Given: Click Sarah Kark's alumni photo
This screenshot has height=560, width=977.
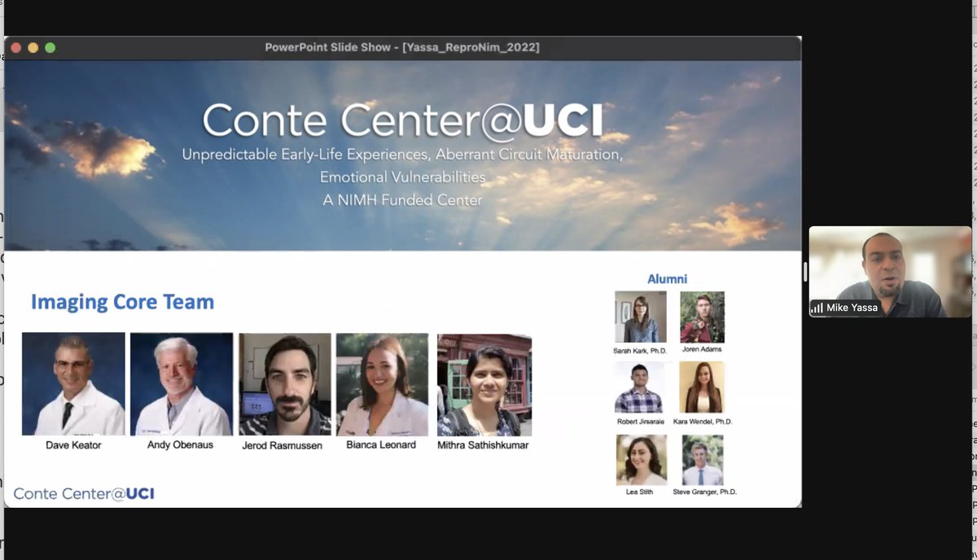Looking at the screenshot, I should pyautogui.click(x=641, y=317).
